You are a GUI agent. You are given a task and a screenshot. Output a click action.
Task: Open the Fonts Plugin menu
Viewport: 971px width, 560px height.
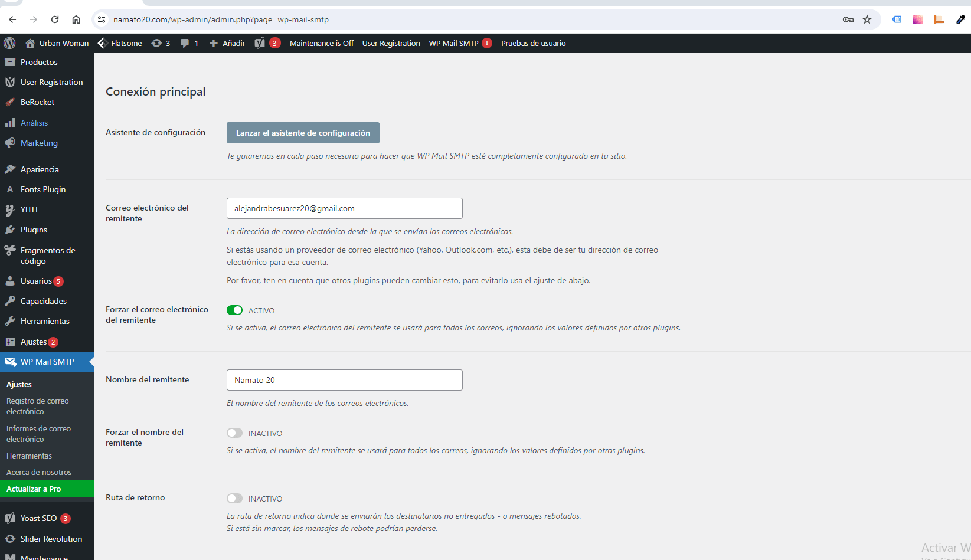pyautogui.click(x=47, y=189)
